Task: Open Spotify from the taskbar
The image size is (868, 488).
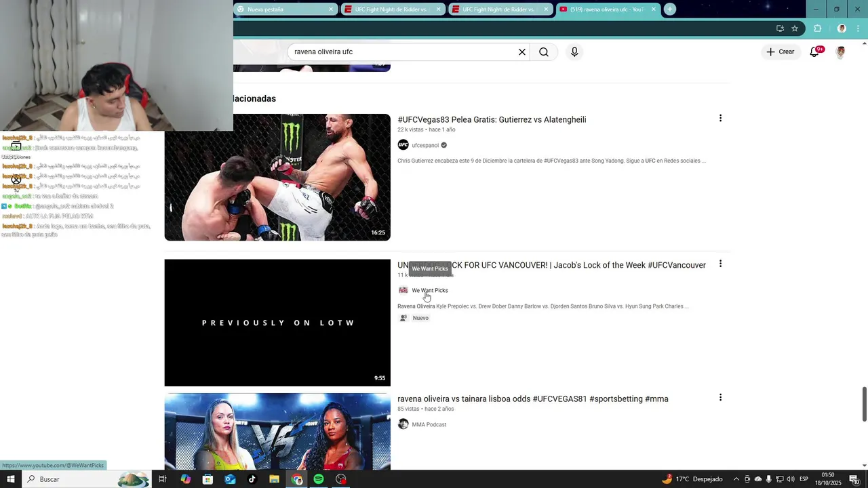Action: [x=319, y=479]
